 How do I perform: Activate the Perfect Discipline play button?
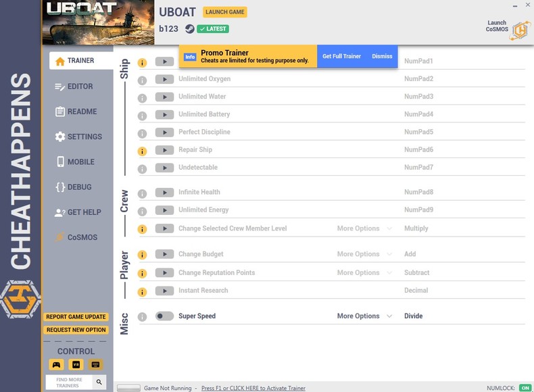click(x=164, y=132)
